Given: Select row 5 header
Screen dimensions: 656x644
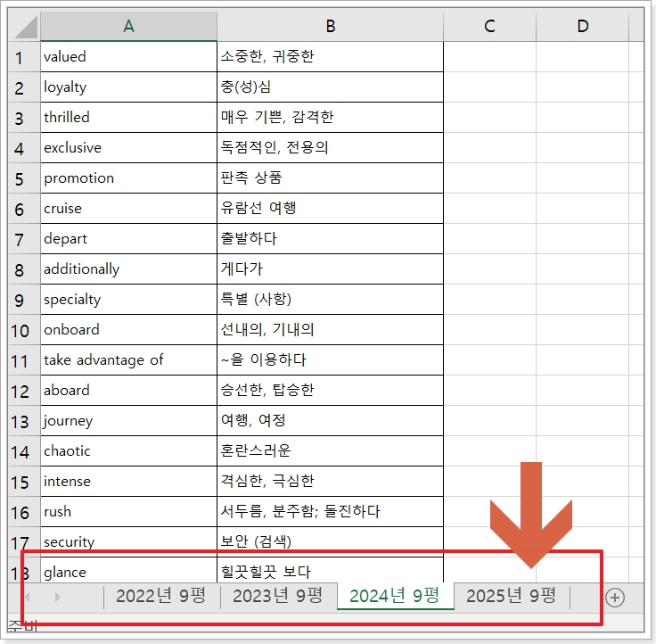Looking at the screenshot, I should 24,178.
